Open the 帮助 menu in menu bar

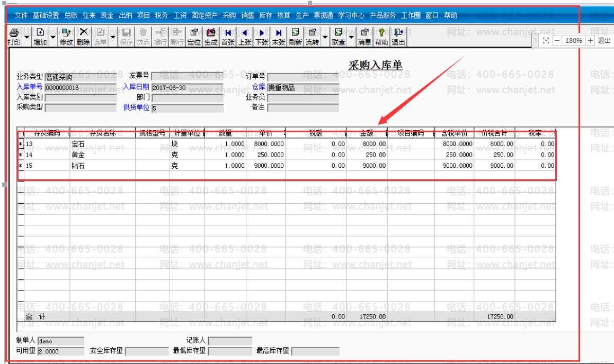coord(451,15)
